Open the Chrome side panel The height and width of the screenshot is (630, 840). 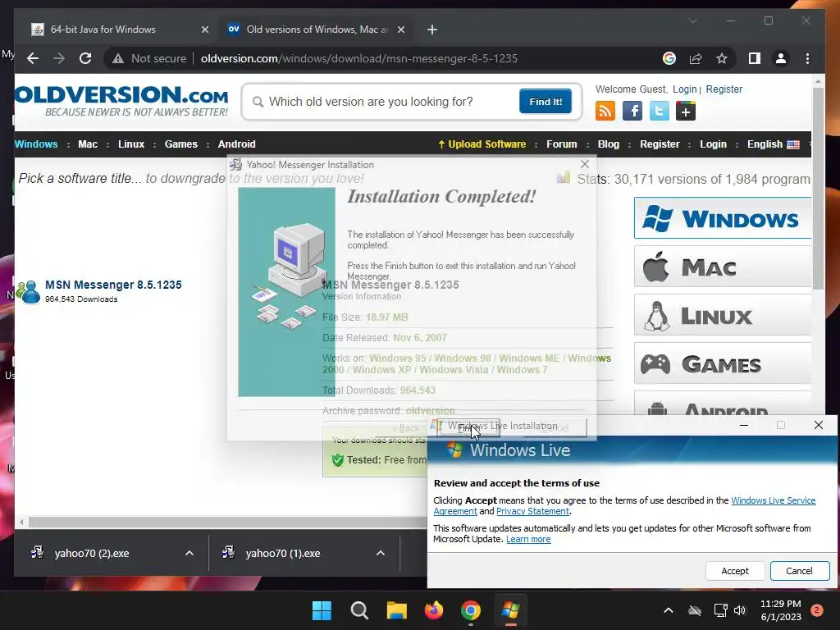coord(755,58)
